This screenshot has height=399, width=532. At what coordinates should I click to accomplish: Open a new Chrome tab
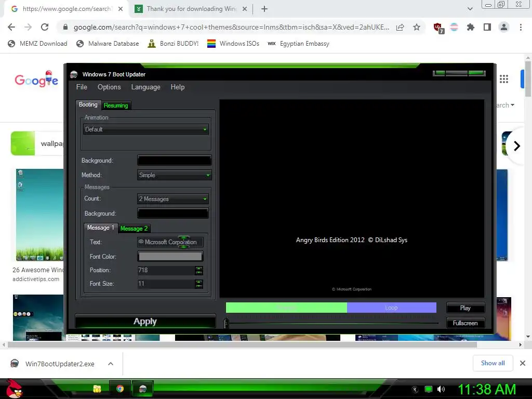[264, 9]
